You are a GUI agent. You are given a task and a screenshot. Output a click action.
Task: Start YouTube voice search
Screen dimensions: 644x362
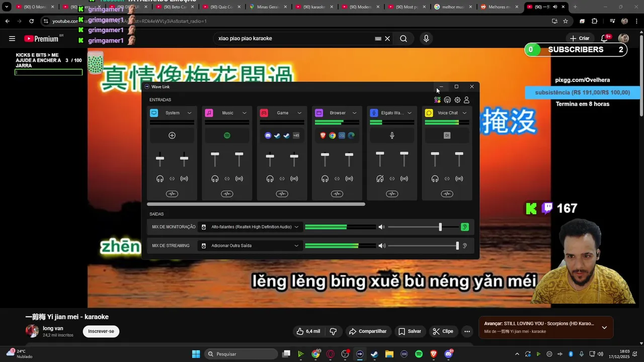(426, 39)
